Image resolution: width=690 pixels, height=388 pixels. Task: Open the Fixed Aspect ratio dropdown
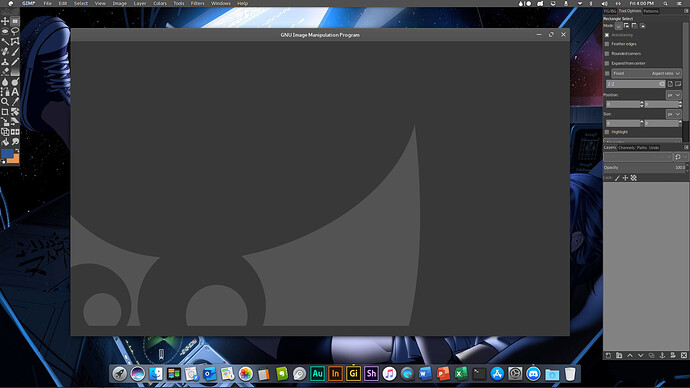click(646, 73)
